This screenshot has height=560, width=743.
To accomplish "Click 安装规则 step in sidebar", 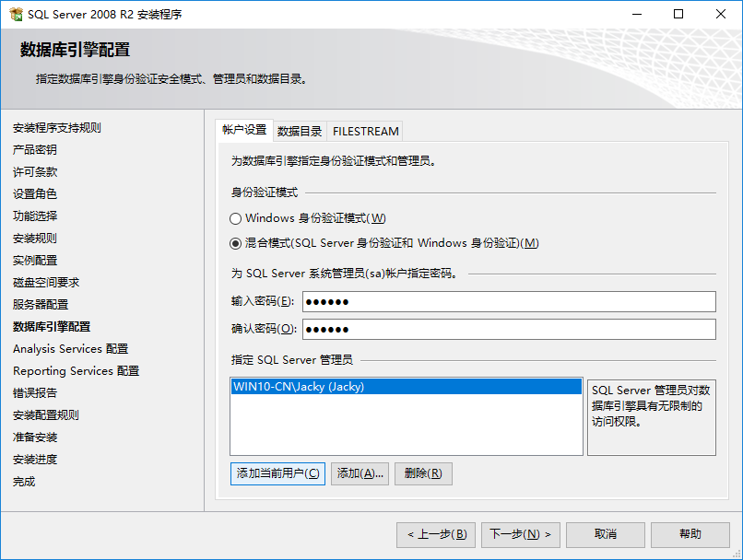I will point(35,239).
